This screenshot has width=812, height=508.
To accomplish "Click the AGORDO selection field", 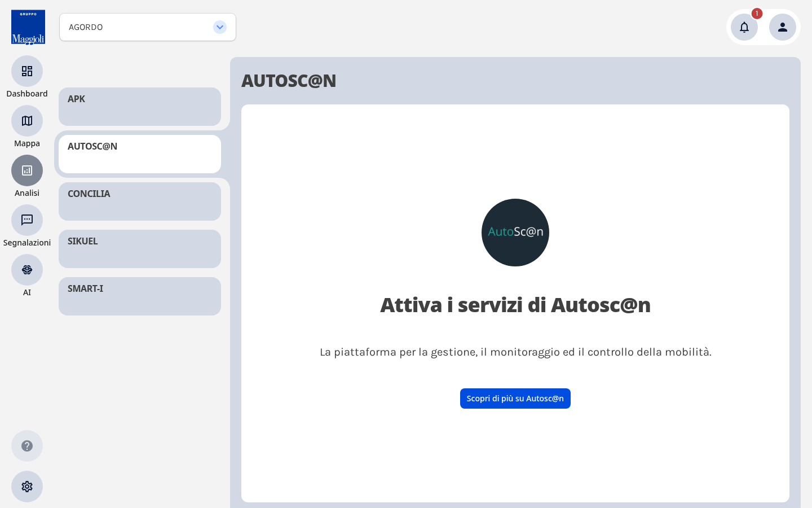I will pyautogui.click(x=148, y=27).
